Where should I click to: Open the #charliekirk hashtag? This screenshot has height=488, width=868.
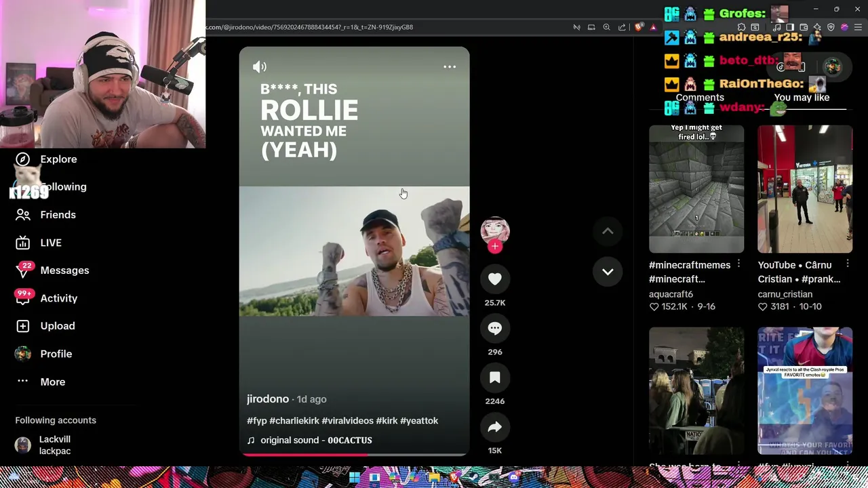click(294, 421)
